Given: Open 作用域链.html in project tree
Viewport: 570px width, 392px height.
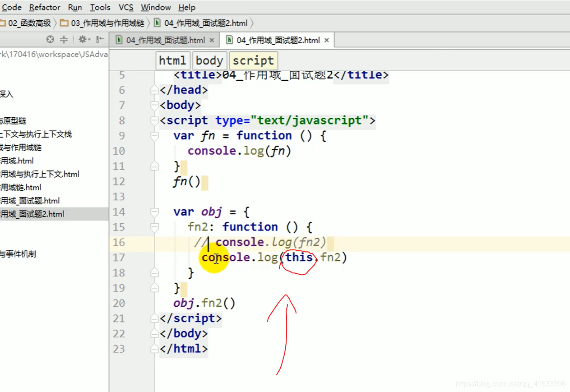Looking at the screenshot, I should [21, 187].
